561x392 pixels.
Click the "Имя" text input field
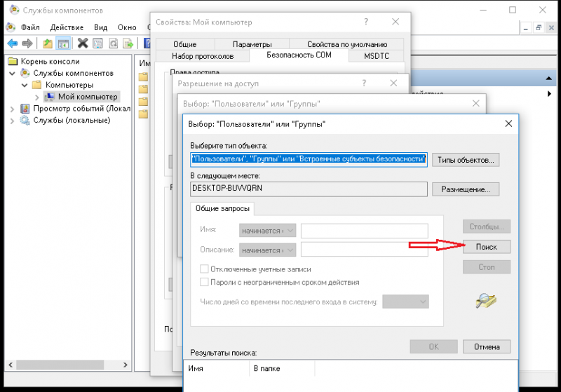(364, 231)
